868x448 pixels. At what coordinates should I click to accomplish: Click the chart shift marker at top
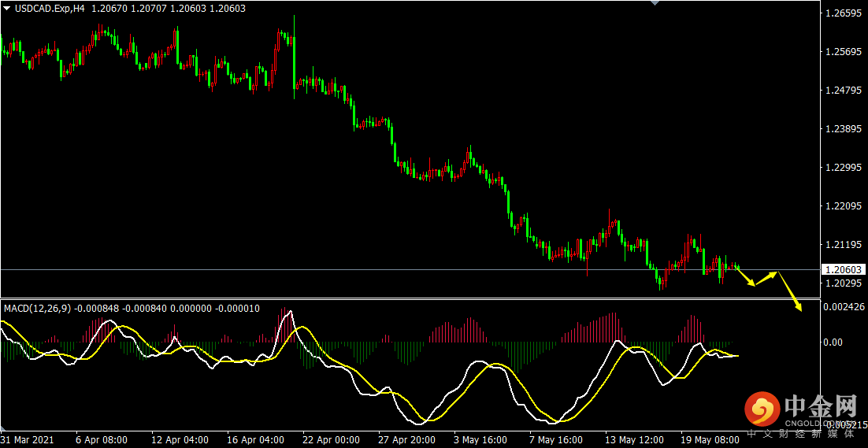point(655,3)
